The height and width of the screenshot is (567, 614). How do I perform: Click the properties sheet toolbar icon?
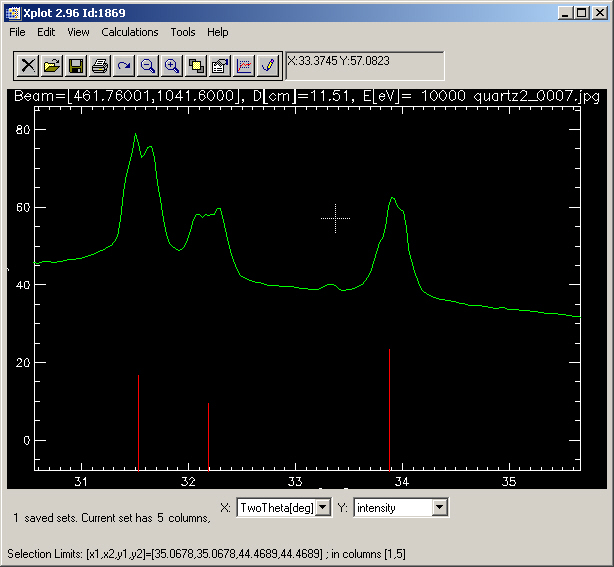pos(220,66)
